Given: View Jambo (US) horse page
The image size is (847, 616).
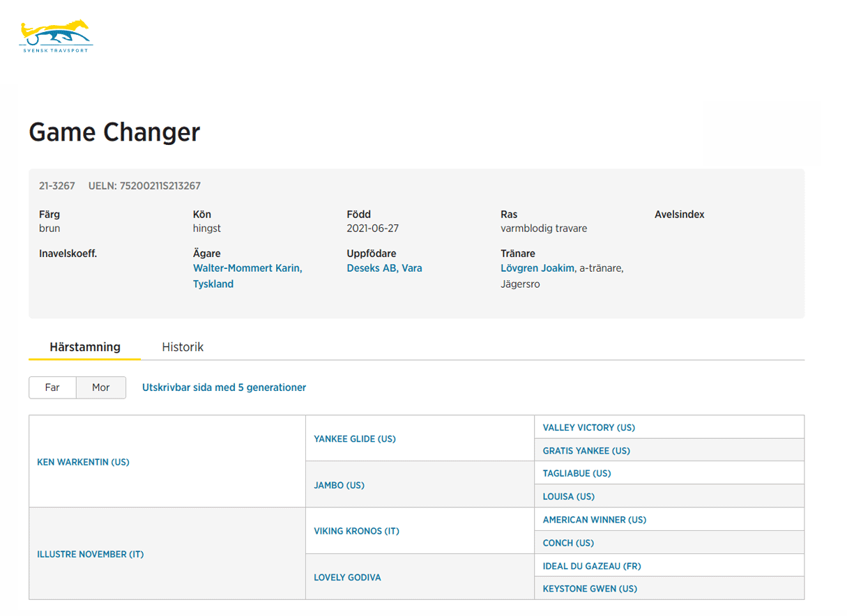Looking at the screenshot, I should click(339, 485).
